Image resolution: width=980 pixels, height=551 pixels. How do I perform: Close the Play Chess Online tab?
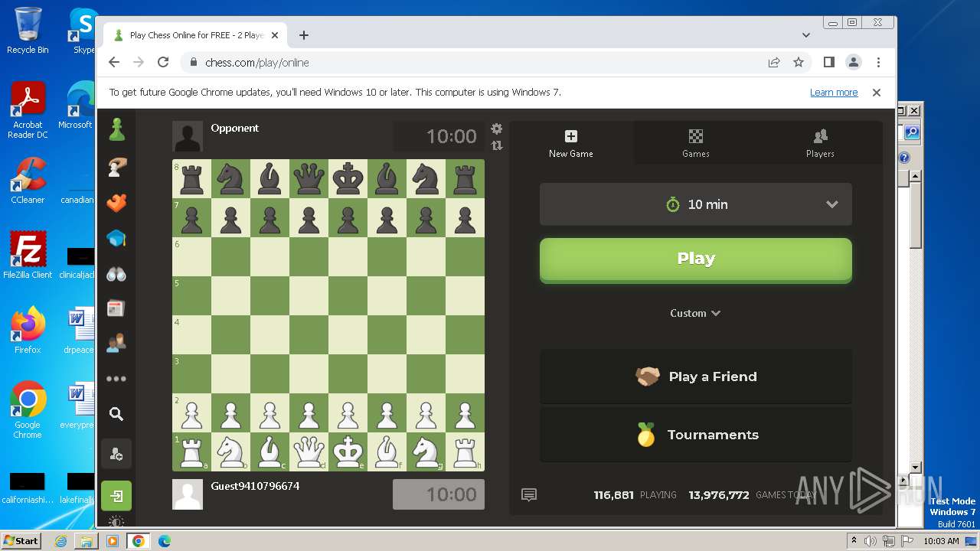275,35
